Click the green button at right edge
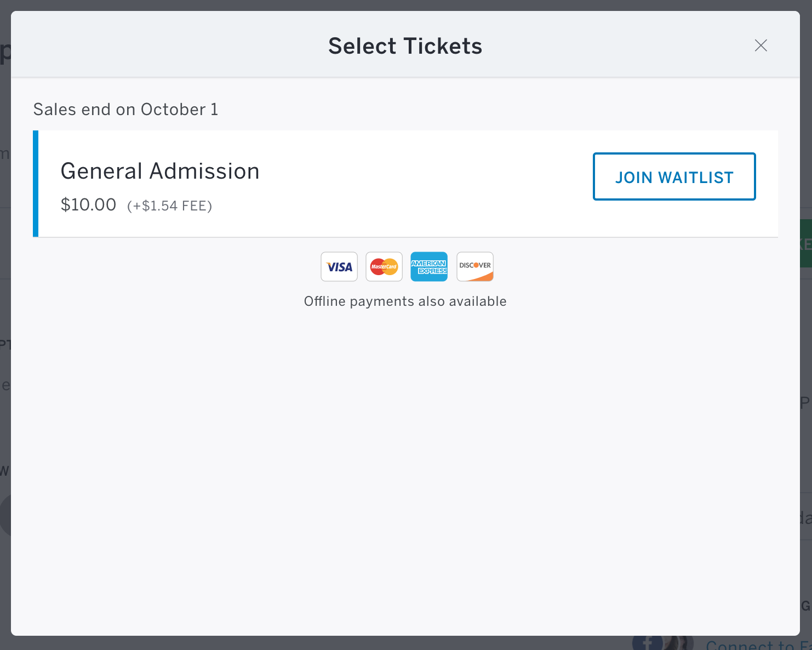 (806, 243)
